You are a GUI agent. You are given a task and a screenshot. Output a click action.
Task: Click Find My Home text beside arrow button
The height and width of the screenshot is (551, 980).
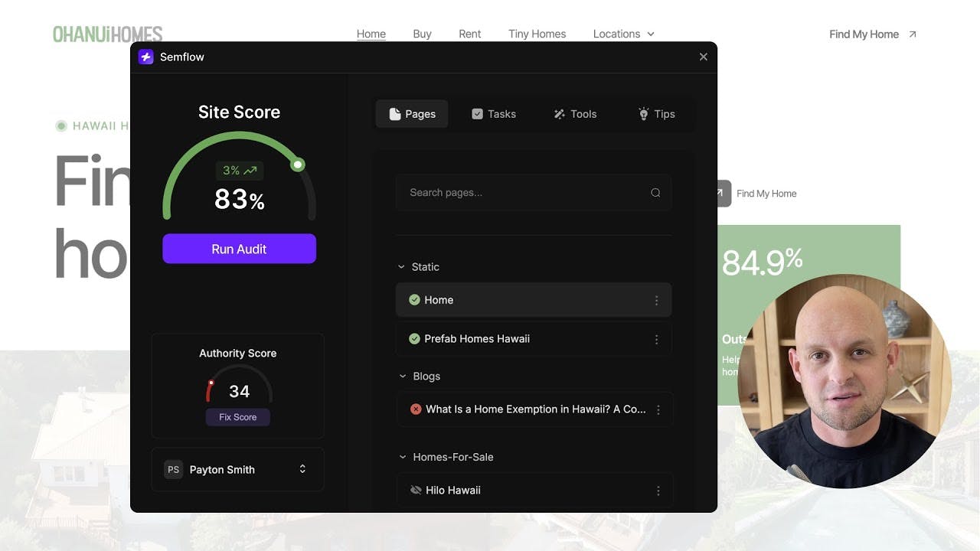pyautogui.click(x=766, y=194)
